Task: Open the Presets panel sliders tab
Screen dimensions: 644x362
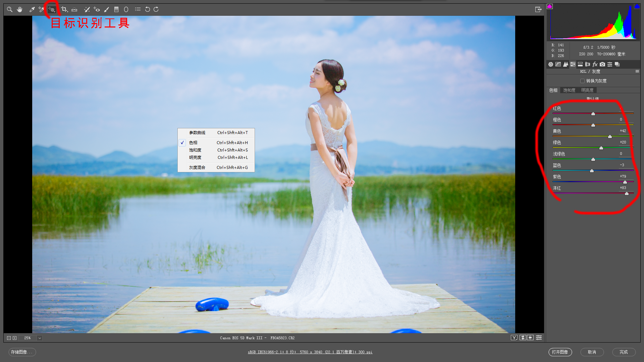Action: (610, 64)
